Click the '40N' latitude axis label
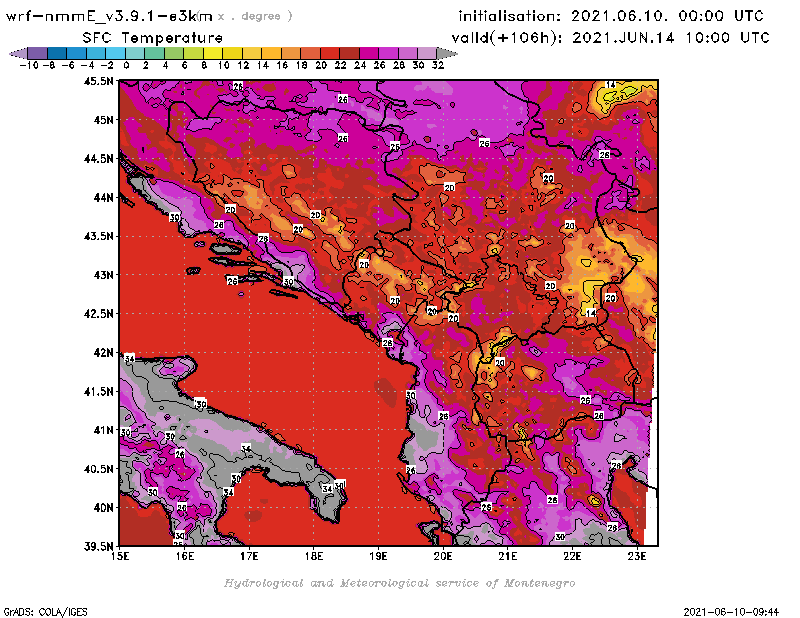This screenshot has height=618, width=800. click(x=103, y=508)
